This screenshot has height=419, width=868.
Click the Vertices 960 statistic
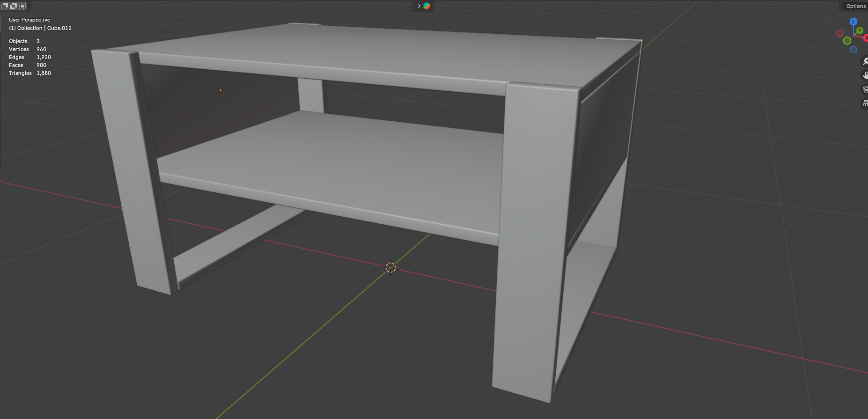pyautogui.click(x=28, y=49)
